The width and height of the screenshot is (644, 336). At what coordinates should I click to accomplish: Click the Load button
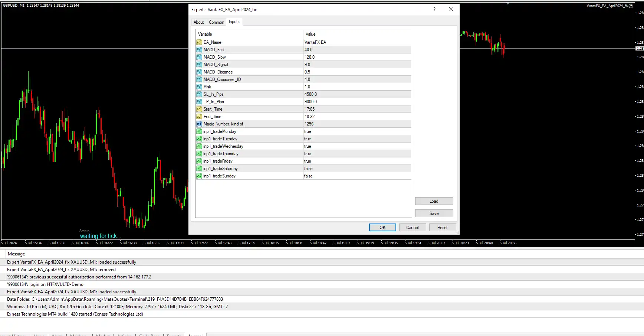point(434,201)
